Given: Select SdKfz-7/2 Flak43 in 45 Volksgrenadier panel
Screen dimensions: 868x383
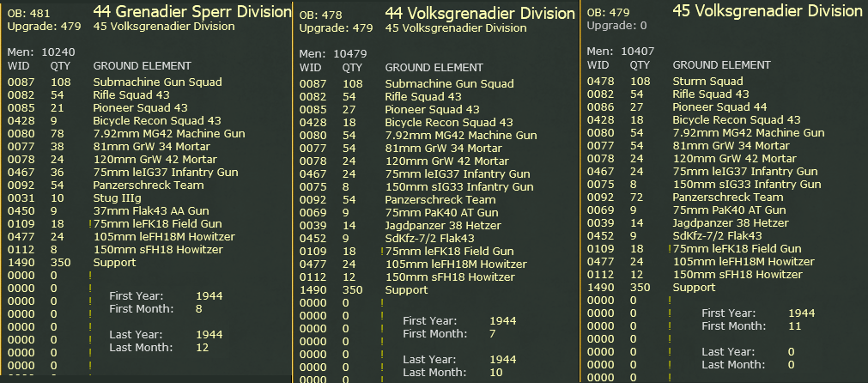Looking at the screenshot, I should click(x=717, y=236).
